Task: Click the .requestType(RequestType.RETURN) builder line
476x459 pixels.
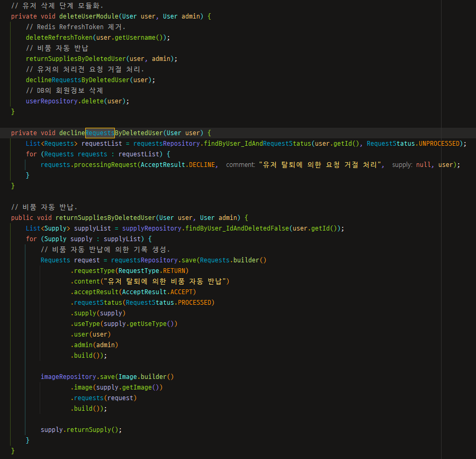Action: [130, 271]
